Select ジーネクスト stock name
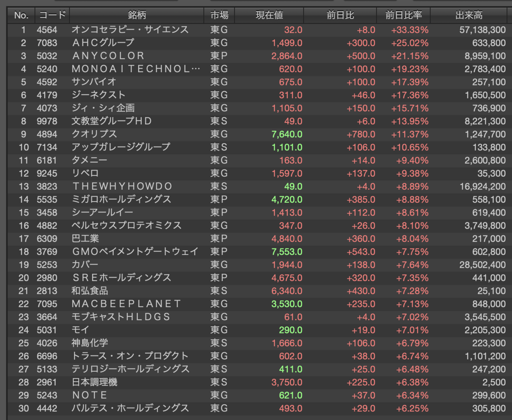This screenshot has height=420, width=512. tap(99, 95)
